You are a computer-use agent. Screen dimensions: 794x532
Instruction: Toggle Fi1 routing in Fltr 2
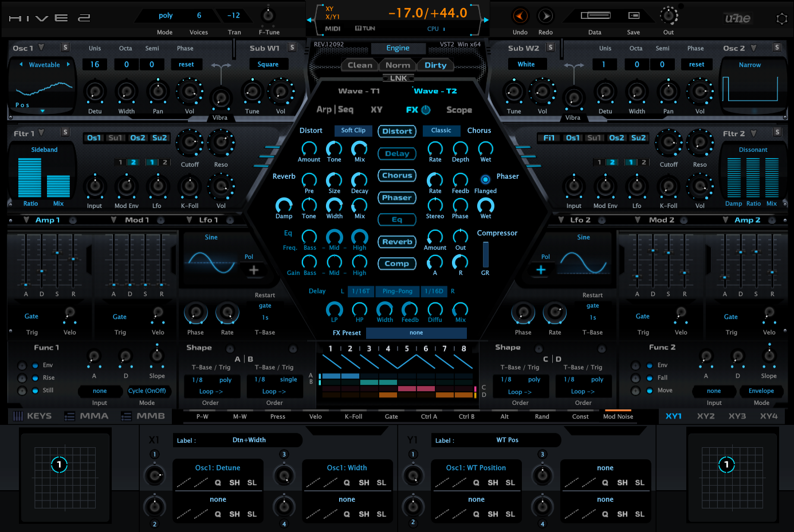pos(549,137)
